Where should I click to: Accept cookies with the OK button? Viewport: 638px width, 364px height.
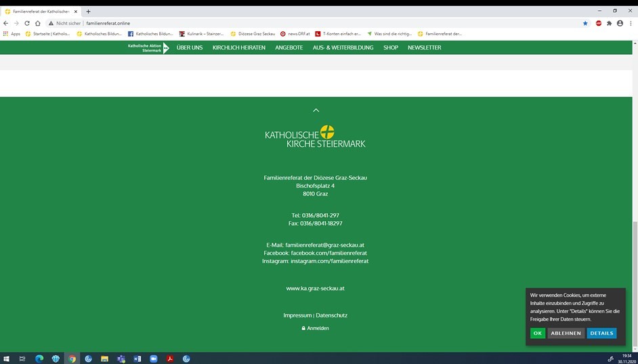(537, 333)
